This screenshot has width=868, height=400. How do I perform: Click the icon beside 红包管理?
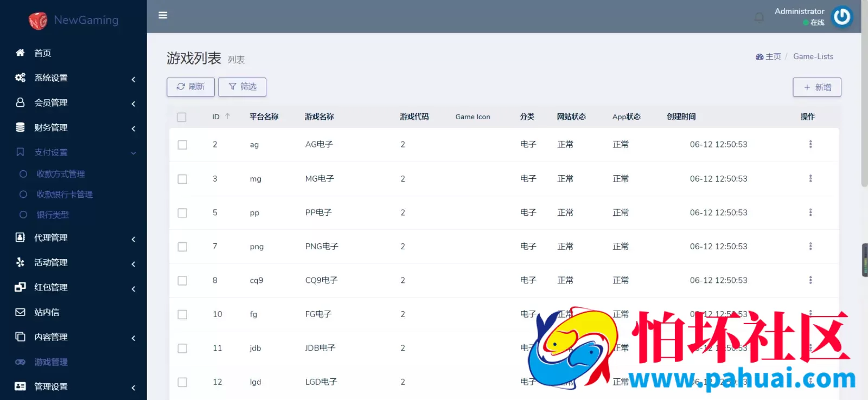20,287
